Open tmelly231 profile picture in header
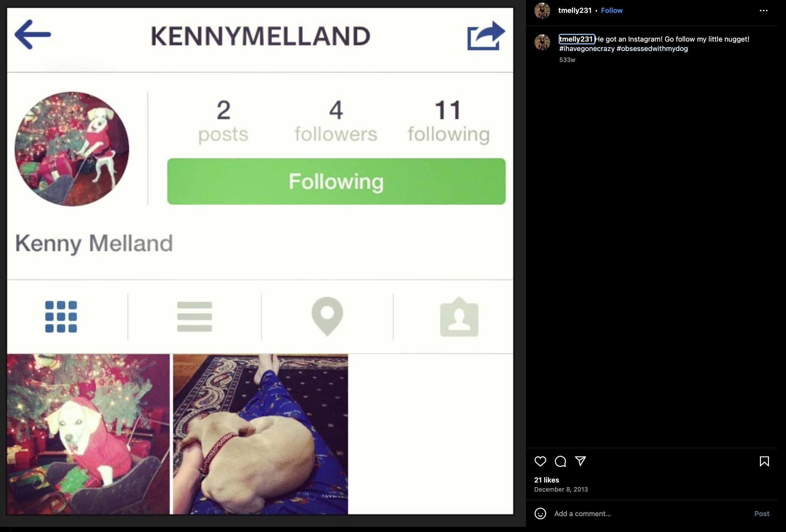Viewport: 786px width, 532px height. pos(542,11)
